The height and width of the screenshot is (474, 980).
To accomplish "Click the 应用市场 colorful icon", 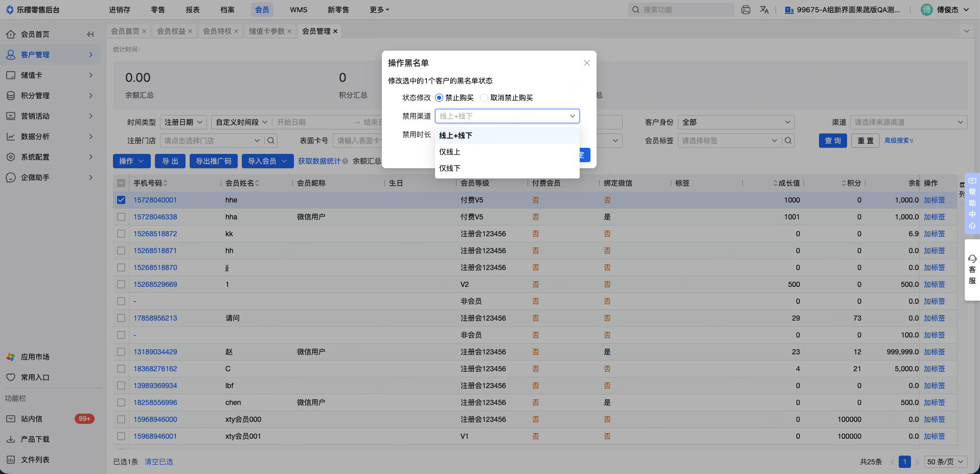I will [x=11, y=357].
